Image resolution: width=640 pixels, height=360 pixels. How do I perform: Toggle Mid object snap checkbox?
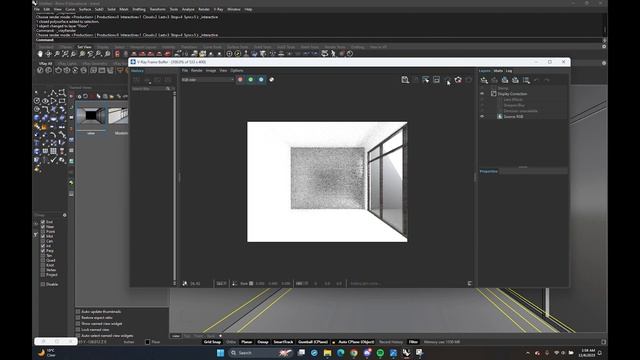43,236
